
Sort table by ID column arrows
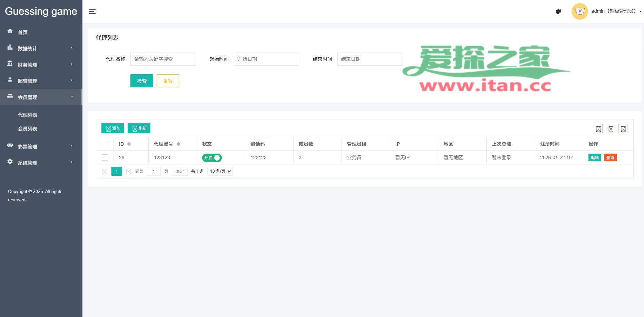(x=129, y=144)
